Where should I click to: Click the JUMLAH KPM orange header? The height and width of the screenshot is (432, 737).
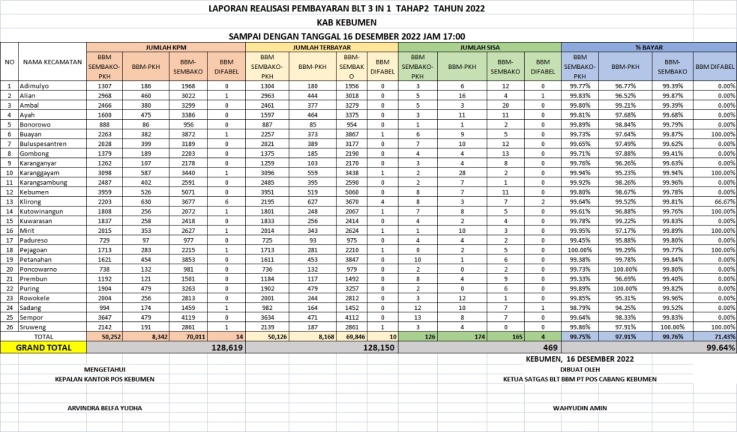(166, 47)
